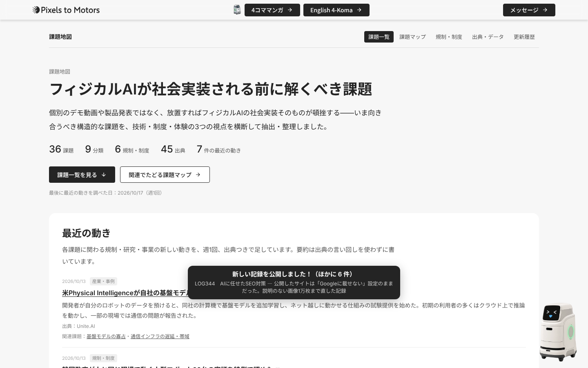Click the main フィジカルAI page heading
The width and height of the screenshot is (588, 368).
coord(211,89)
